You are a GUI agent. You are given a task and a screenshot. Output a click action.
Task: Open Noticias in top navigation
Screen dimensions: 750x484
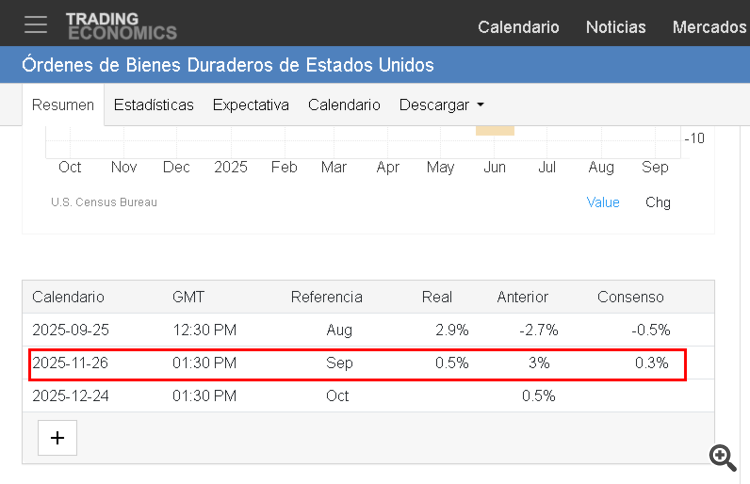[x=616, y=27]
